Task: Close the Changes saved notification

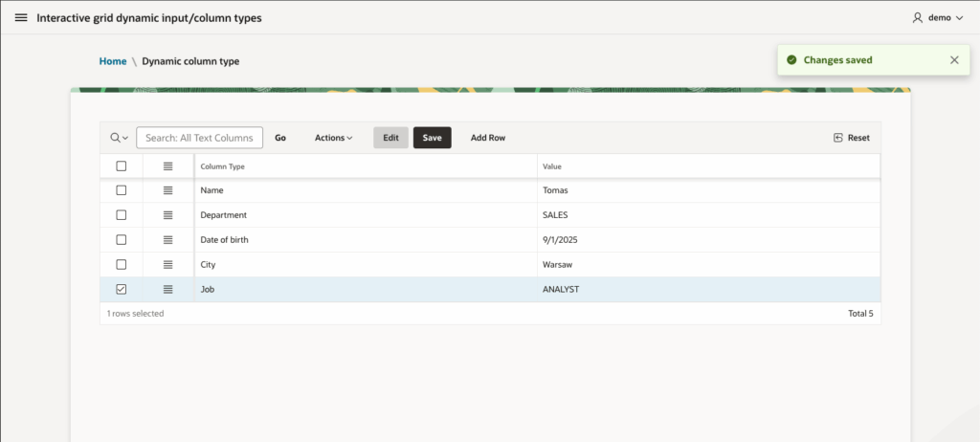Action: (x=953, y=60)
